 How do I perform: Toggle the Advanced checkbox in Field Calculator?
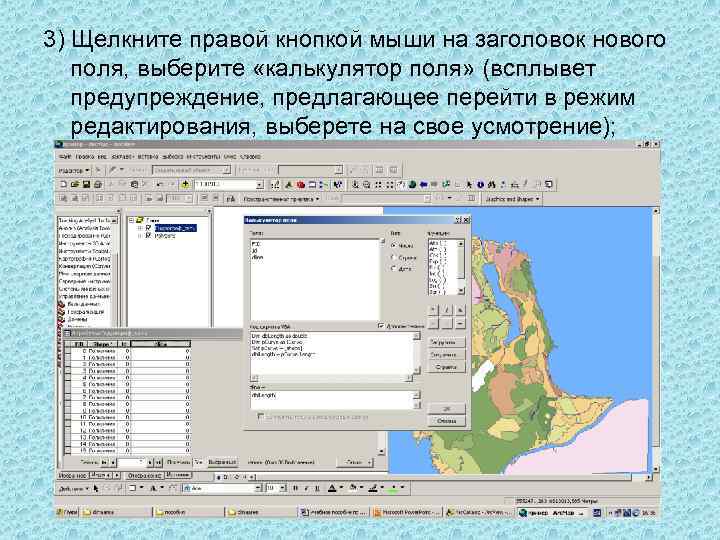(381, 326)
